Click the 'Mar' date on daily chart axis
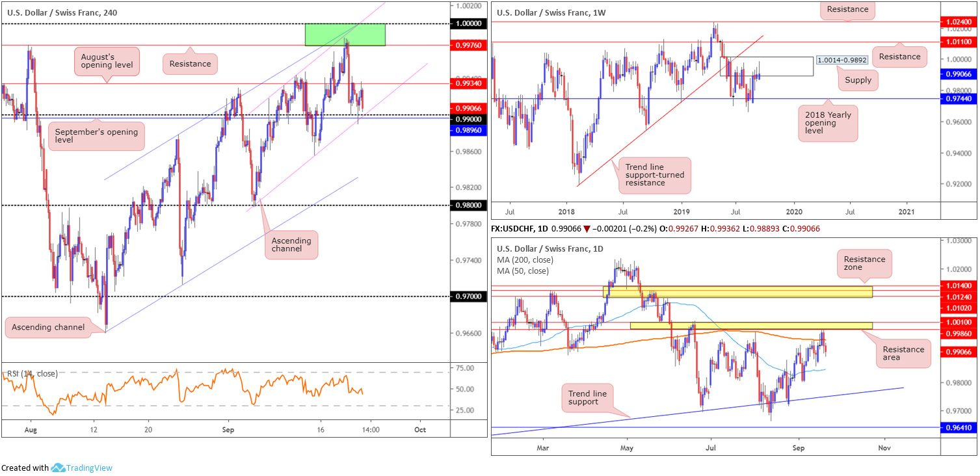The width and height of the screenshot is (980, 476). tap(544, 447)
